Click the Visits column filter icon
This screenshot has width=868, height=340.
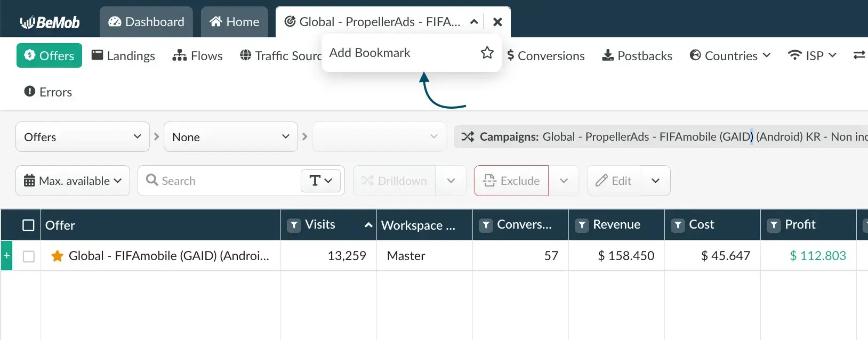(294, 225)
